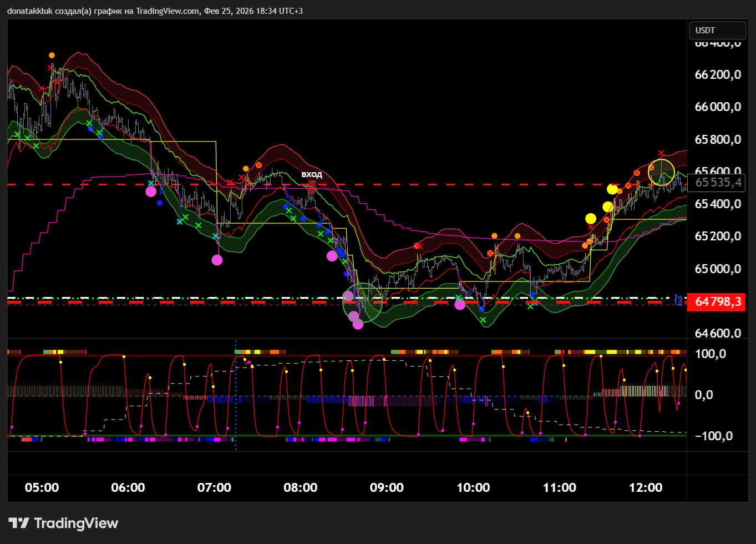Image resolution: width=756 pixels, height=544 pixels.
Task: Click the red X above the yellow circle
Action: pyautogui.click(x=661, y=153)
